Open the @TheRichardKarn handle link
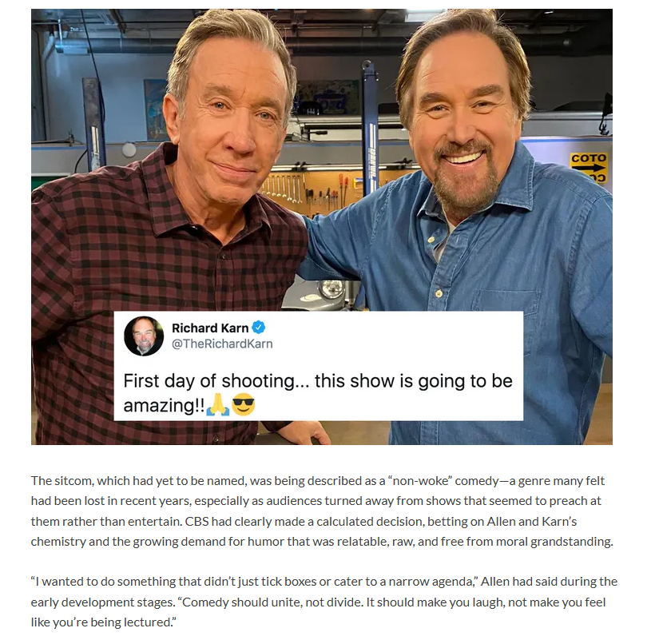This screenshot has height=644, width=655. pos(222,344)
